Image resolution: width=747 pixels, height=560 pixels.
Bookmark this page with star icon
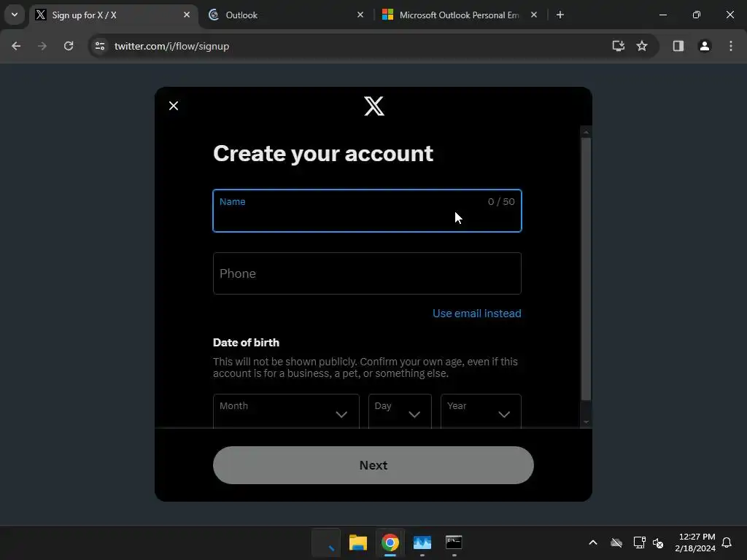point(642,46)
